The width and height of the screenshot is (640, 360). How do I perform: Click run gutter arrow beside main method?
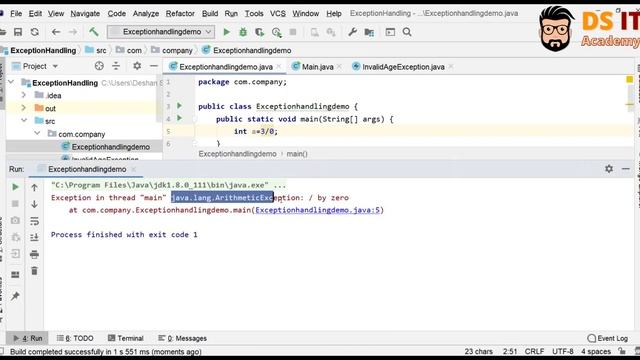coord(180,118)
